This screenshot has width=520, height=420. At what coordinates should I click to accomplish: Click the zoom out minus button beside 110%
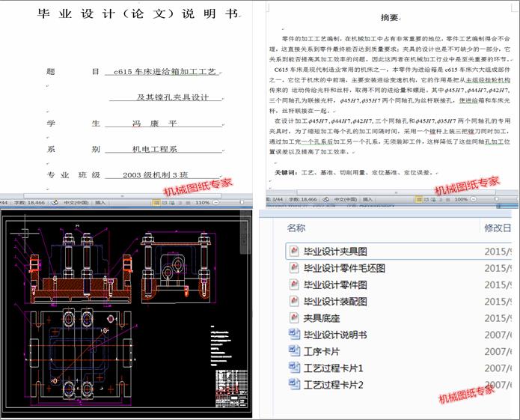216,202
